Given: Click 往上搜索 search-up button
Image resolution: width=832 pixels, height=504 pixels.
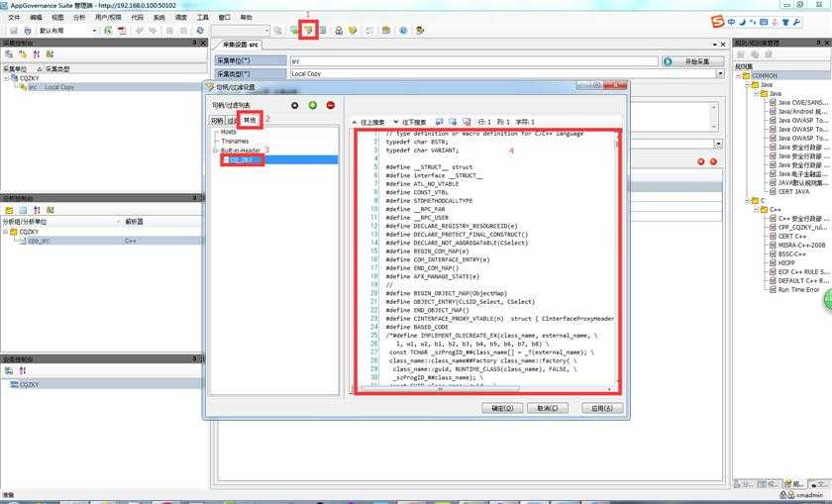Looking at the screenshot, I should point(368,122).
